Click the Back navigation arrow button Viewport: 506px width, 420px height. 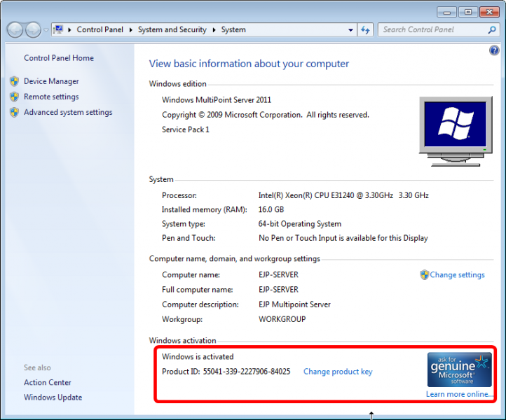tap(15, 30)
